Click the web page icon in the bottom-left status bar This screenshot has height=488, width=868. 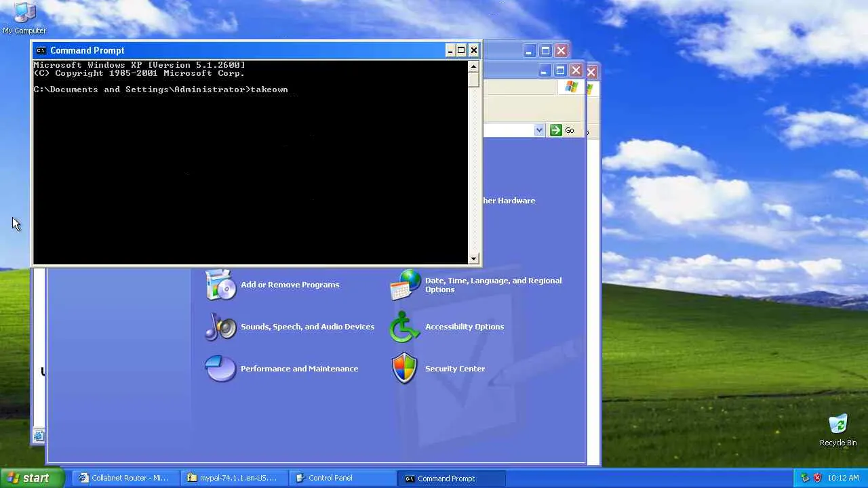(x=39, y=436)
